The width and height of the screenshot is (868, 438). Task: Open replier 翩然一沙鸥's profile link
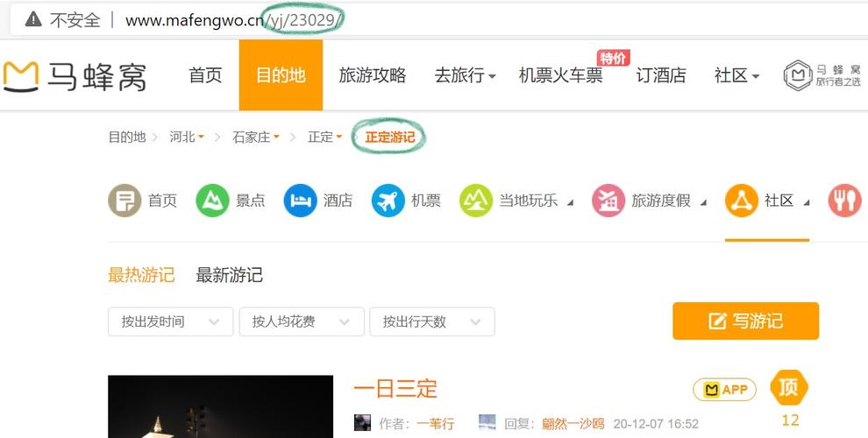click(573, 424)
